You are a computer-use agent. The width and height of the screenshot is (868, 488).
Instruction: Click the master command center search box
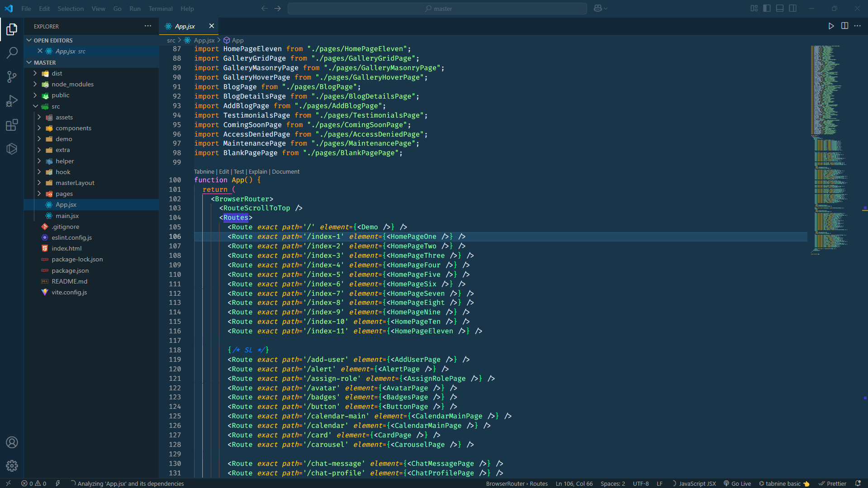pyautogui.click(x=437, y=9)
